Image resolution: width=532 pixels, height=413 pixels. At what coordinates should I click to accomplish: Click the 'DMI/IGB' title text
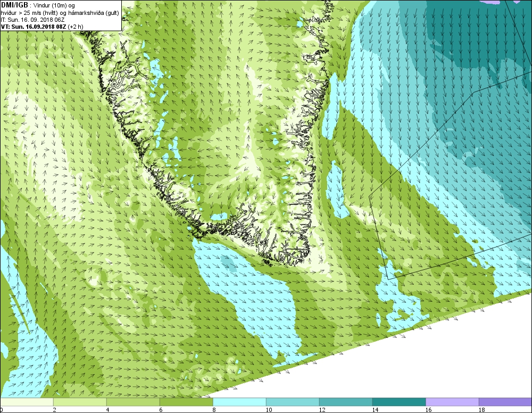pos(14,5)
